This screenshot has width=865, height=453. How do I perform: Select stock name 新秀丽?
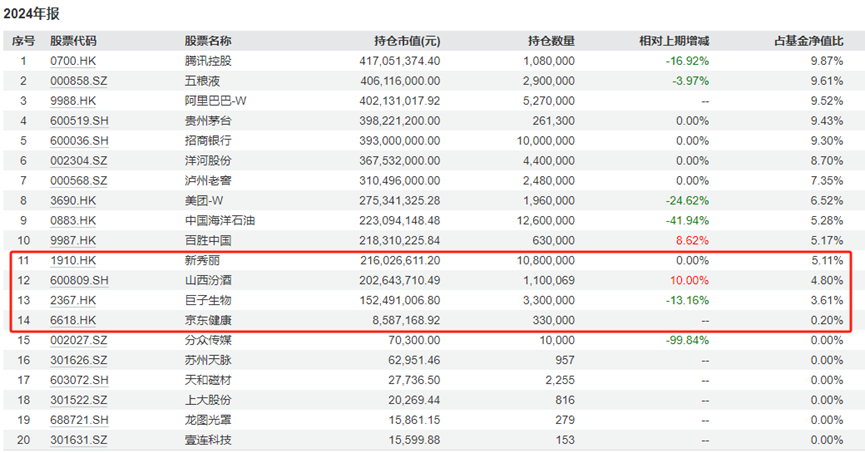(202, 260)
